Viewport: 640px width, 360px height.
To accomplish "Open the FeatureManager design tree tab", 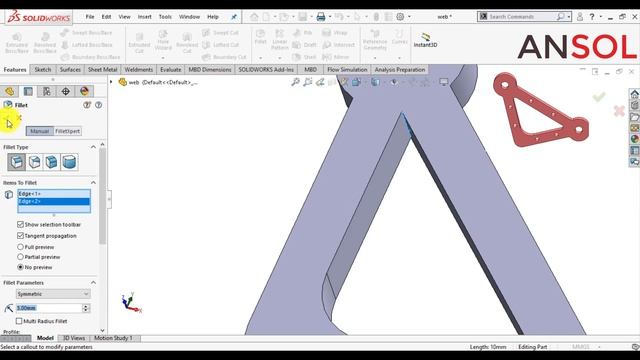I will click(9, 91).
